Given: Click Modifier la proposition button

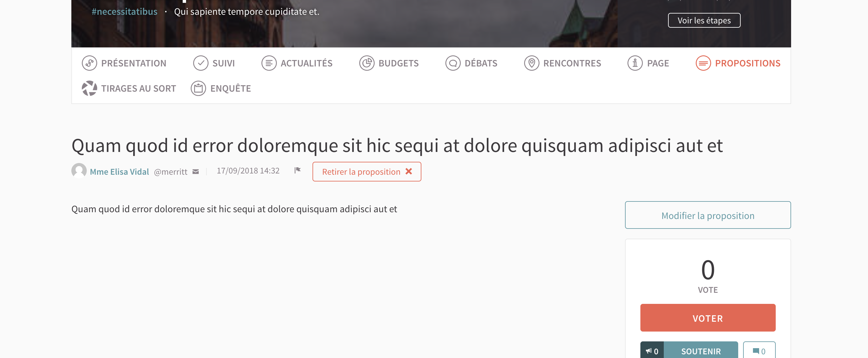Looking at the screenshot, I should (707, 215).
